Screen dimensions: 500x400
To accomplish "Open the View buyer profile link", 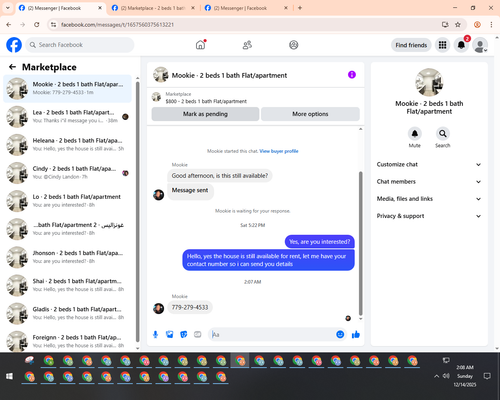I will [x=279, y=151].
